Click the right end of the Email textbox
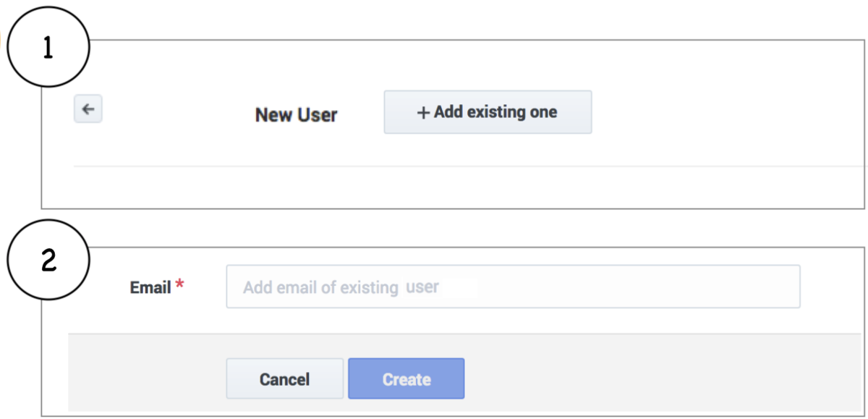 pos(781,287)
